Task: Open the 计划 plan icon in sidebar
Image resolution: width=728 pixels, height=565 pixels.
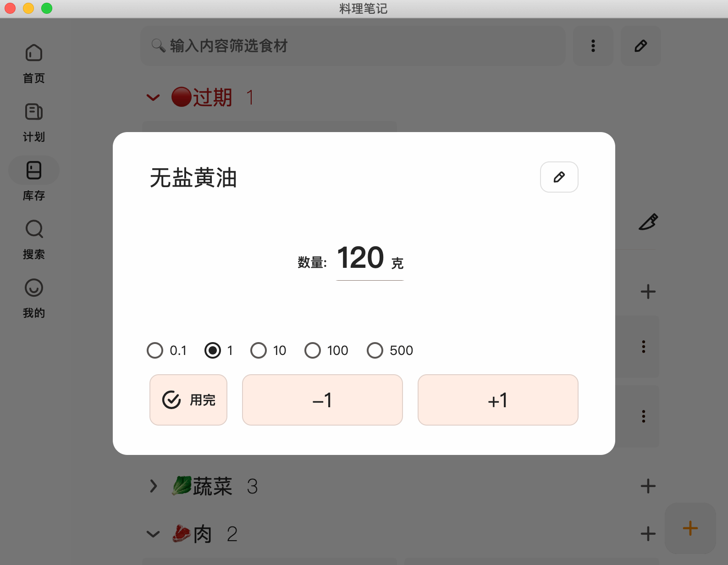Action: pyautogui.click(x=34, y=122)
